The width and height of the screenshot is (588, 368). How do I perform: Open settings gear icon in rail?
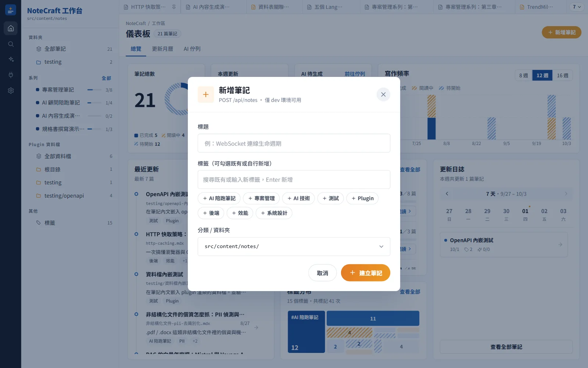coord(11,91)
